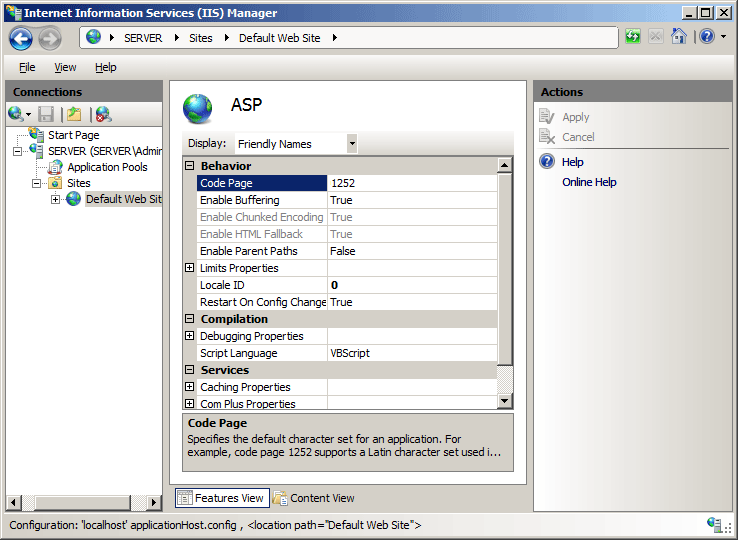738x540 pixels.
Task: Click the arrow after Sites in the breadcrumb
Action: 227,38
